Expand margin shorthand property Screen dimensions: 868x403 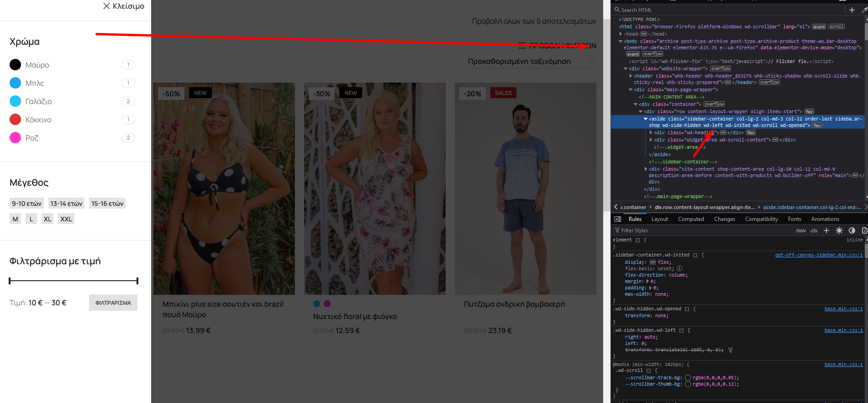pos(648,281)
